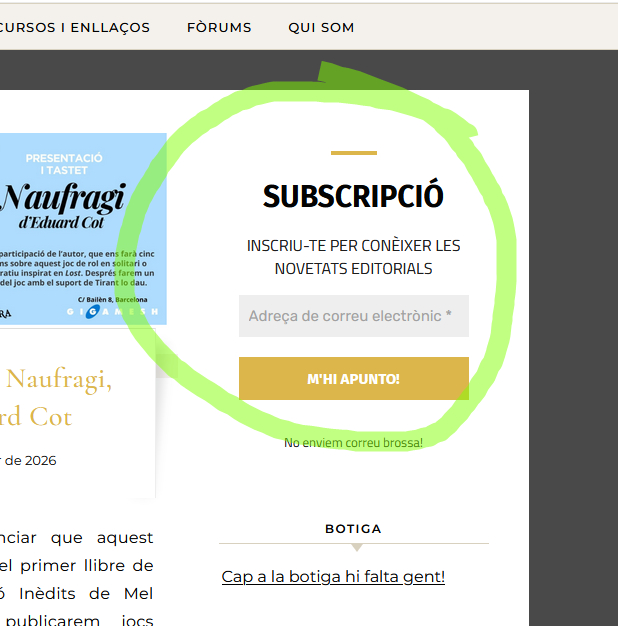
Task: Click the Inscriu-te per conèixer les novetats text
Action: tap(353, 257)
